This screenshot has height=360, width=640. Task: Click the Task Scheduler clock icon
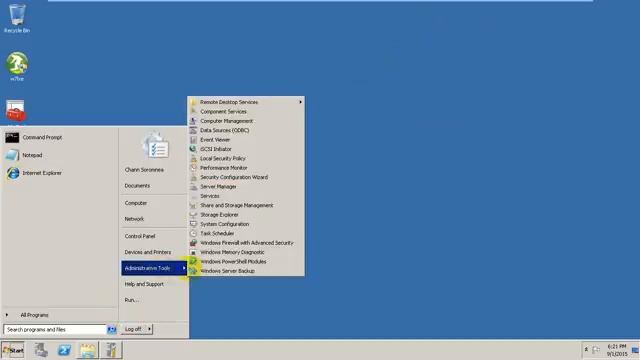(x=193, y=233)
